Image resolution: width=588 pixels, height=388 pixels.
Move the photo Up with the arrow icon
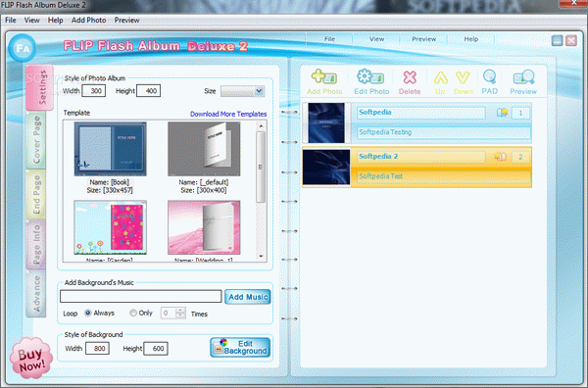click(x=441, y=78)
